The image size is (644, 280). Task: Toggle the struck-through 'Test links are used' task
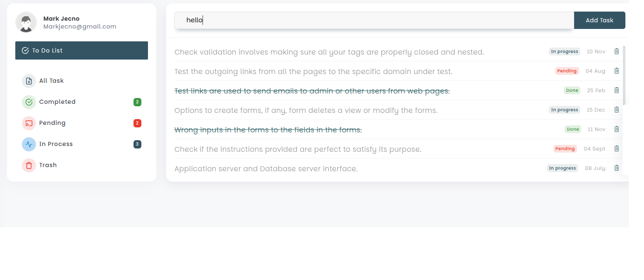point(312,91)
